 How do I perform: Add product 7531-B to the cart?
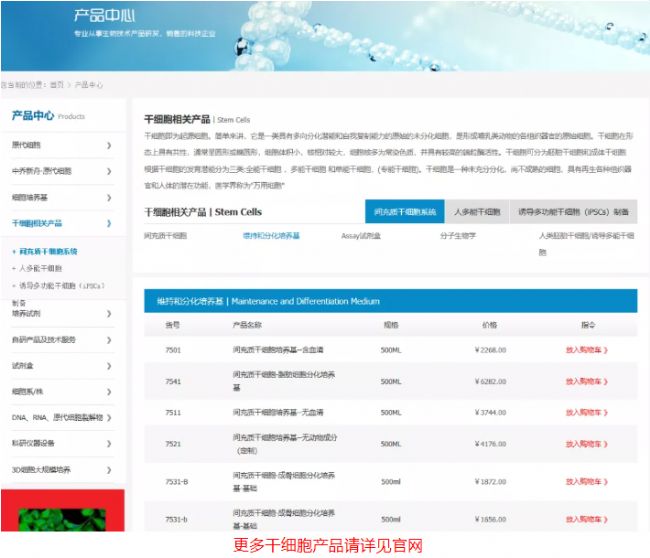click(586, 482)
